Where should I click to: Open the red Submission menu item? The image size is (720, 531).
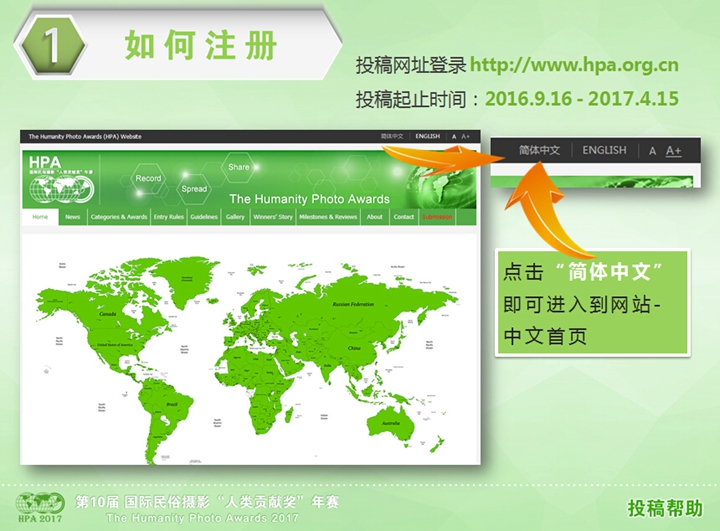click(437, 217)
